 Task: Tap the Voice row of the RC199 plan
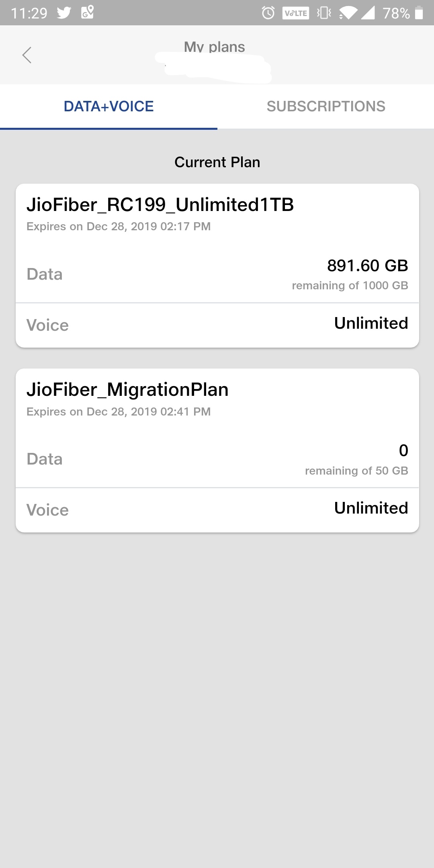pyautogui.click(x=217, y=325)
